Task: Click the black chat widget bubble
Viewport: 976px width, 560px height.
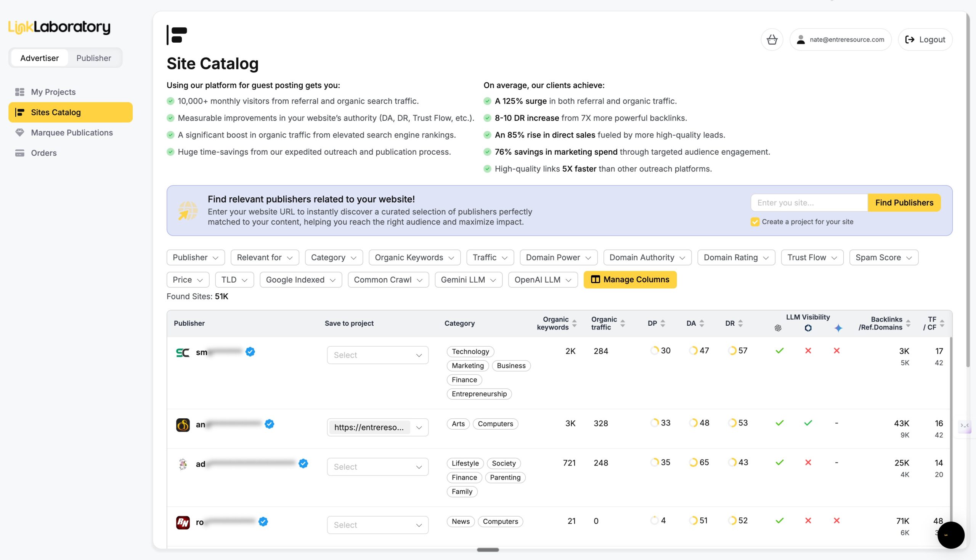Action: (x=950, y=534)
